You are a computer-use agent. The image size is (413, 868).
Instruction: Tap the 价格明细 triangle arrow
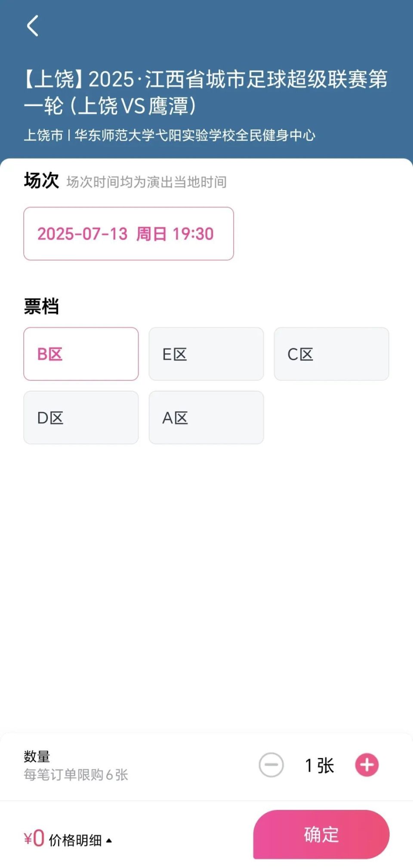click(109, 840)
